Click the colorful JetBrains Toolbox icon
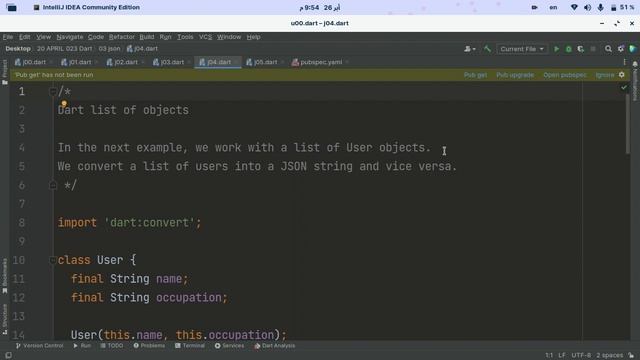The height and width of the screenshot is (360, 640). [633, 49]
